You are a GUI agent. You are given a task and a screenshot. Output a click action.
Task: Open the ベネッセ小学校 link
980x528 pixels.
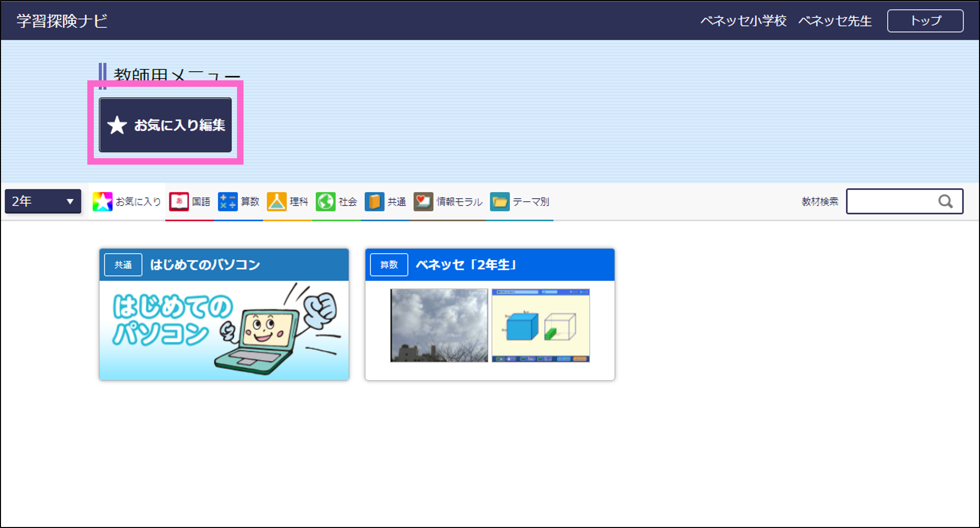pyautogui.click(x=743, y=20)
